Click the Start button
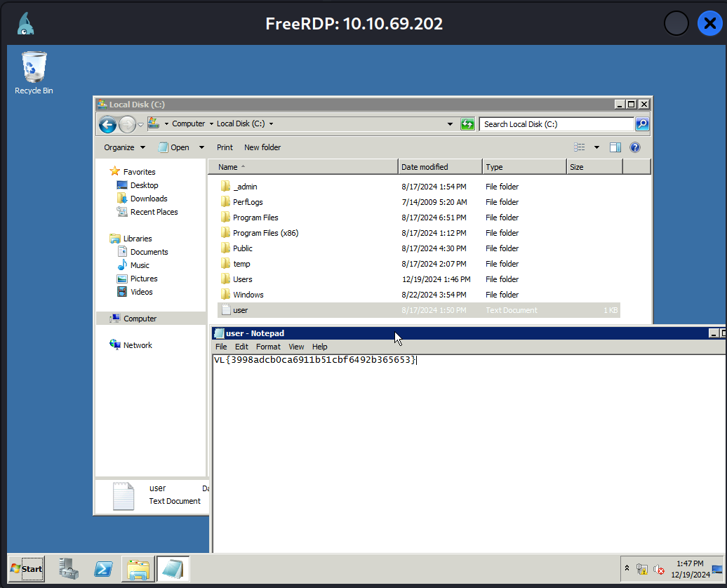This screenshot has width=727, height=588. [26, 568]
